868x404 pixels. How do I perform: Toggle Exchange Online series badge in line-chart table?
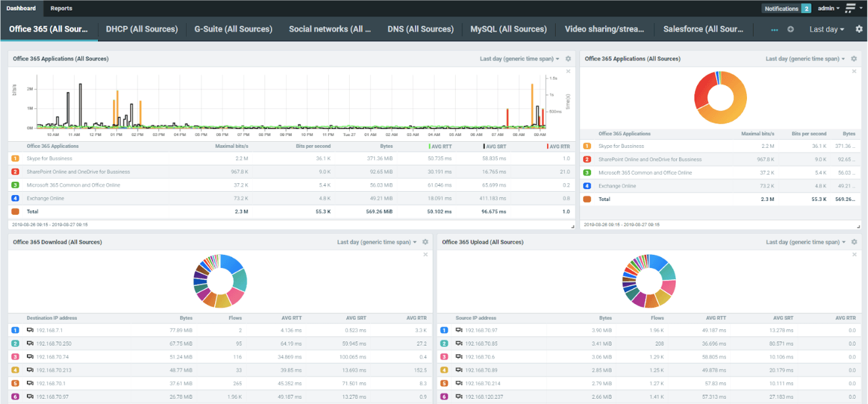tap(15, 198)
